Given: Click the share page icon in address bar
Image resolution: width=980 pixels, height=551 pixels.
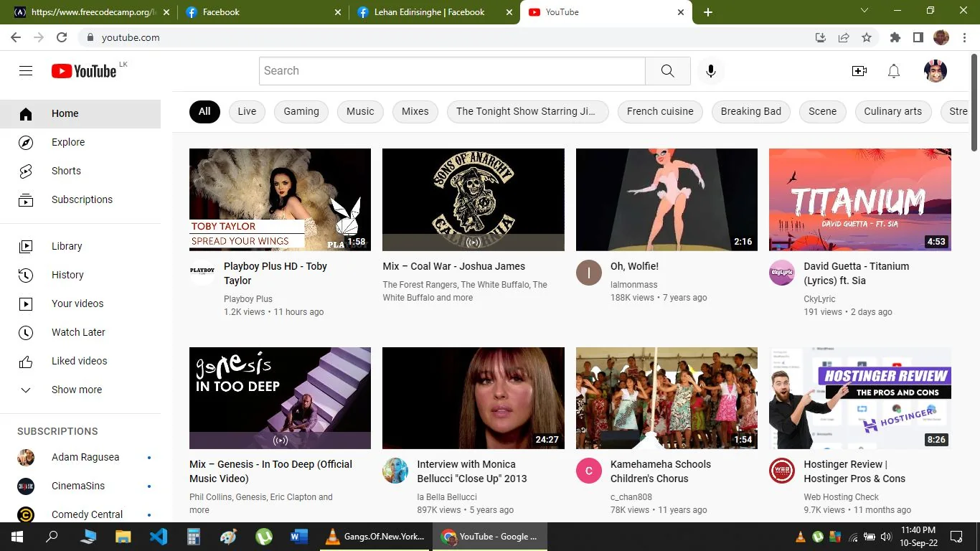Looking at the screenshot, I should [x=844, y=37].
